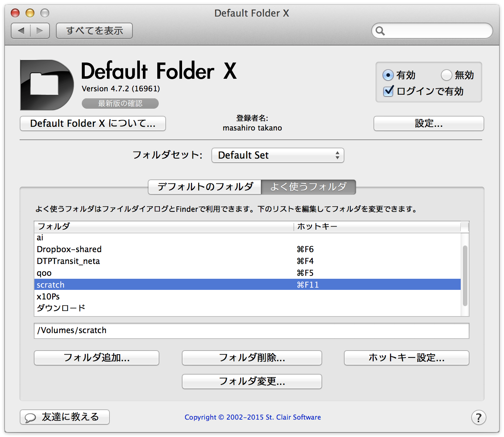Select the ダウンロード folder row

[248, 308]
